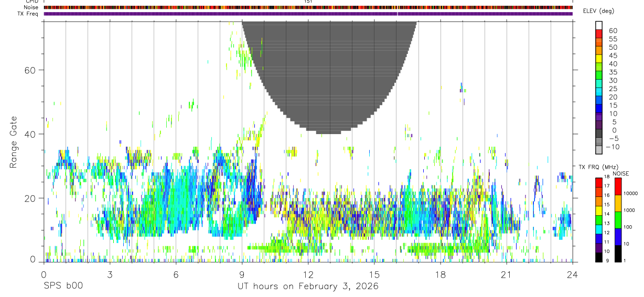
Task: Click the '10000' label on NOISE legend
Action: (x=631, y=193)
